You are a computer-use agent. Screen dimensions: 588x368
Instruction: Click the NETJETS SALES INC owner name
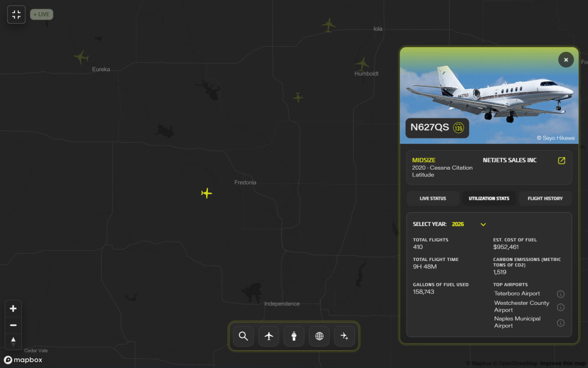click(509, 160)
